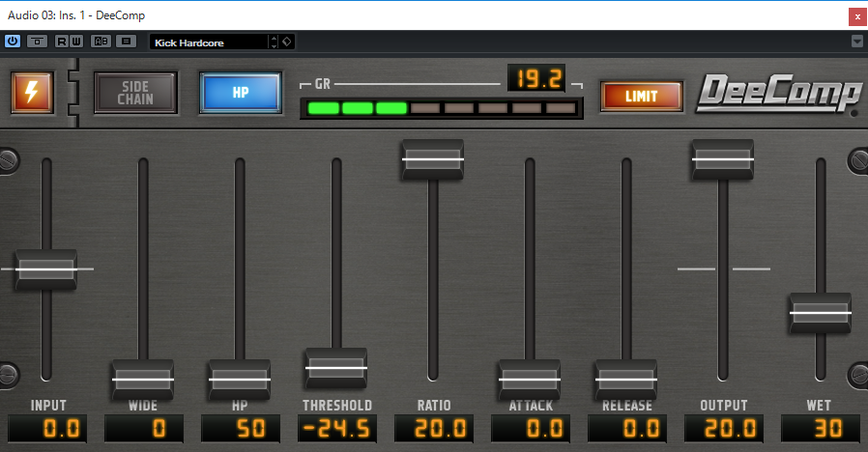This screenshot has width=868, height=452.
Task: Click the WIDE fader handle
Action: point(143,380)
